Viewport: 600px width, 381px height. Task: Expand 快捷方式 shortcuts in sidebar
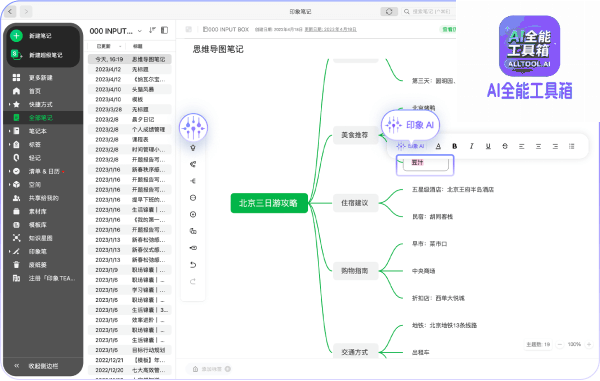tap(9, 104)
